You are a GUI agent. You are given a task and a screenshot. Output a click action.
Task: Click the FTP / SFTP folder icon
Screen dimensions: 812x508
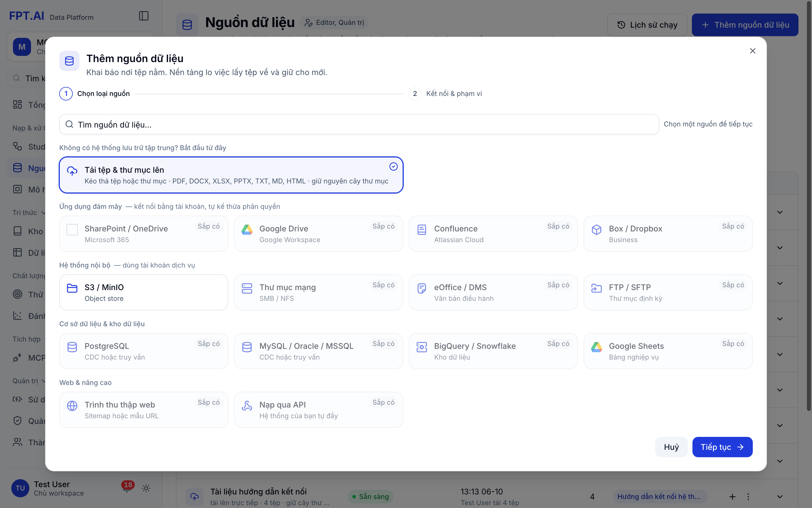pyautogui.click(x=597, y=288)
